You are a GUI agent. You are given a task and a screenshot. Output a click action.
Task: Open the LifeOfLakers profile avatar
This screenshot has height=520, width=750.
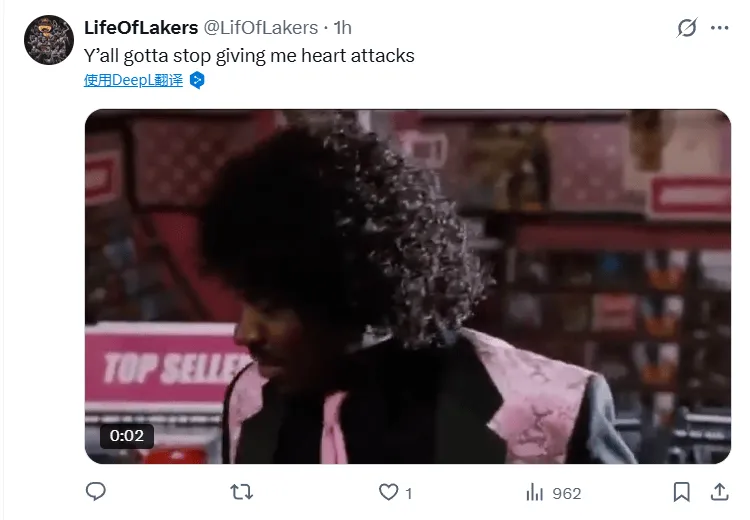[49, 40]
